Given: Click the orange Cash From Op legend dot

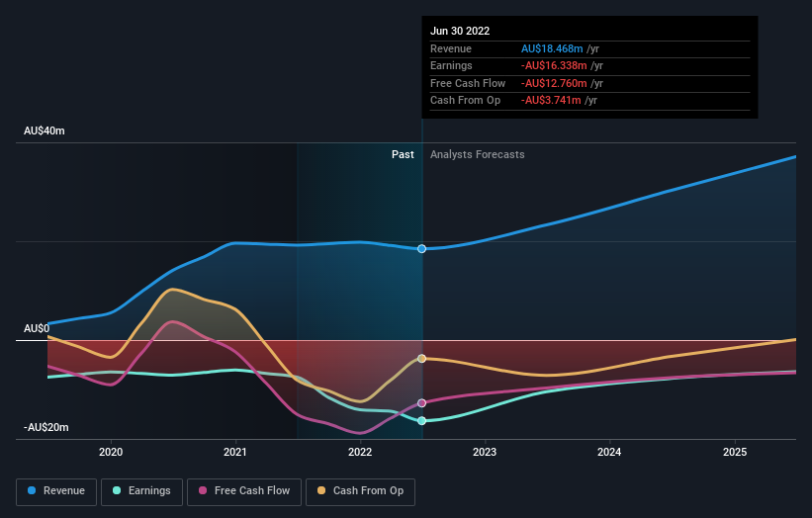Looking at the screenshot, I should [321, 490].
